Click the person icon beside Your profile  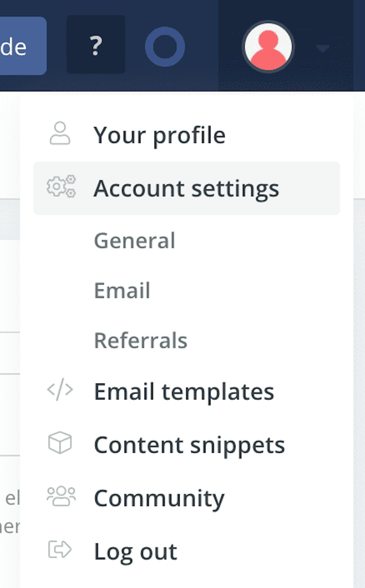point(60,133)
